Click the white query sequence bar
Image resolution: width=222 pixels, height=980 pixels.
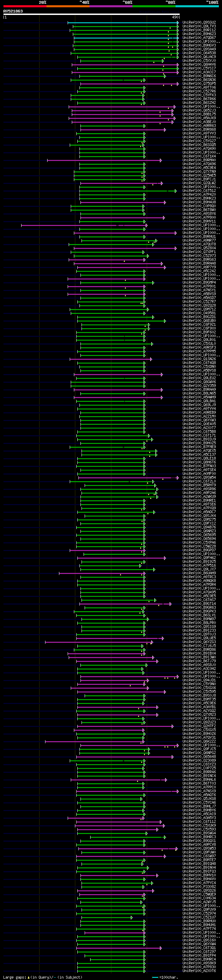tap(92, 15)
